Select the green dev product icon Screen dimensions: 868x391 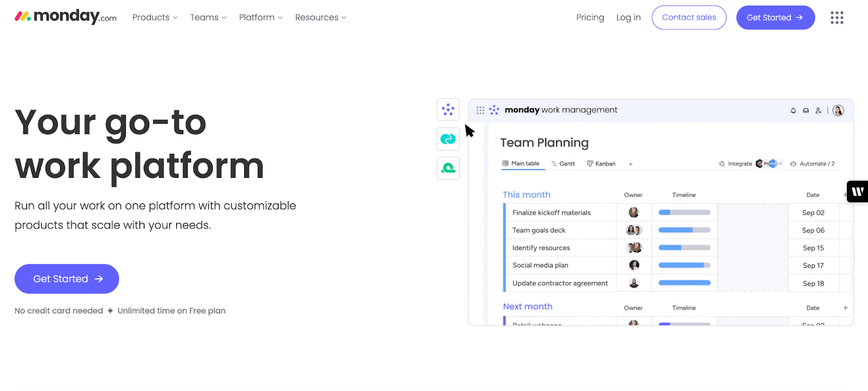tap(448, 168)
